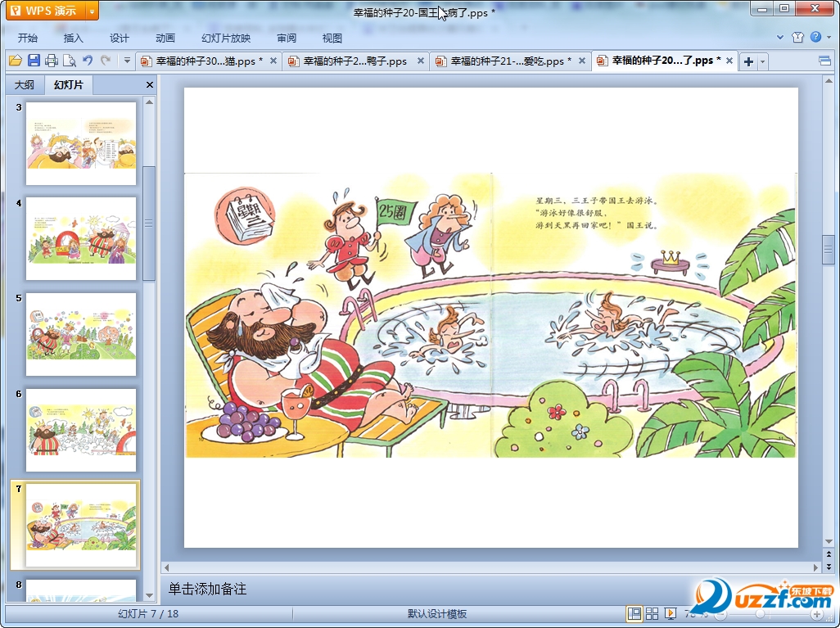Switch to the 大纲 outline pane tab
The width and height of the screenshot is (840, 628).
coord(24,84)
